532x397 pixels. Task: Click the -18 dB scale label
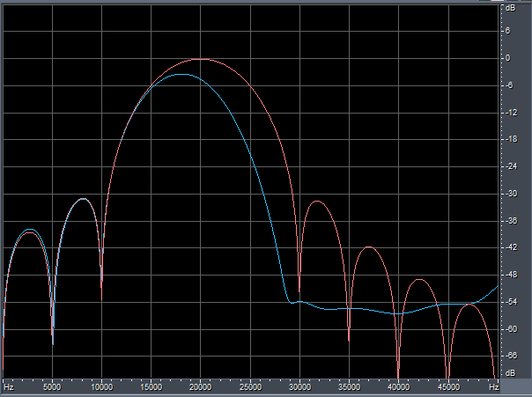[x=512, y=139]
